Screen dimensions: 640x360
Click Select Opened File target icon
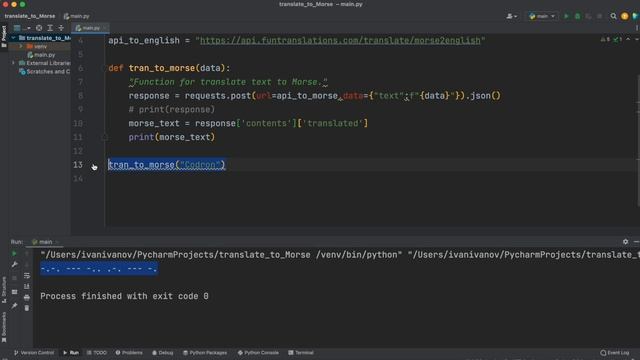coord(39,28)
